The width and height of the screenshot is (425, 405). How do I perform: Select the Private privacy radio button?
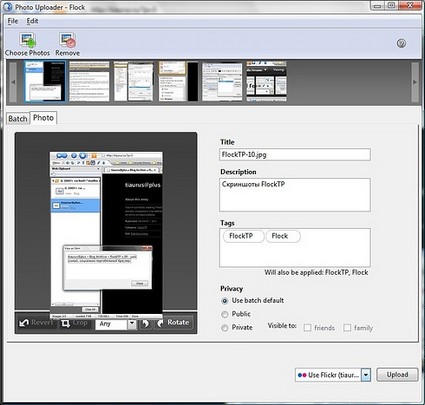pyautogui.click(x=225, y=328)
